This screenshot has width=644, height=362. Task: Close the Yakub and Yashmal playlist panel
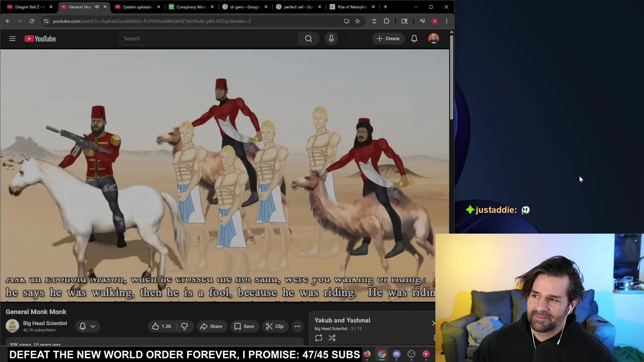(x=433, y=323)
